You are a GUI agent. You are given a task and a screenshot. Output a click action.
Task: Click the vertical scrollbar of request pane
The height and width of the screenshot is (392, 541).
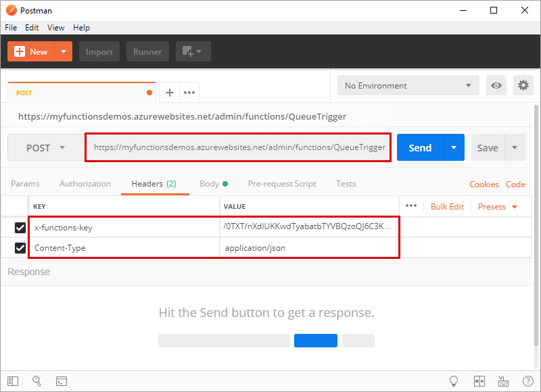(536, 225)
